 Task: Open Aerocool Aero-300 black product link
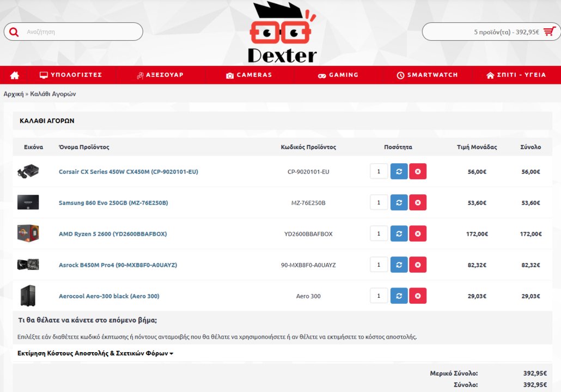click(x=109, y=296)
